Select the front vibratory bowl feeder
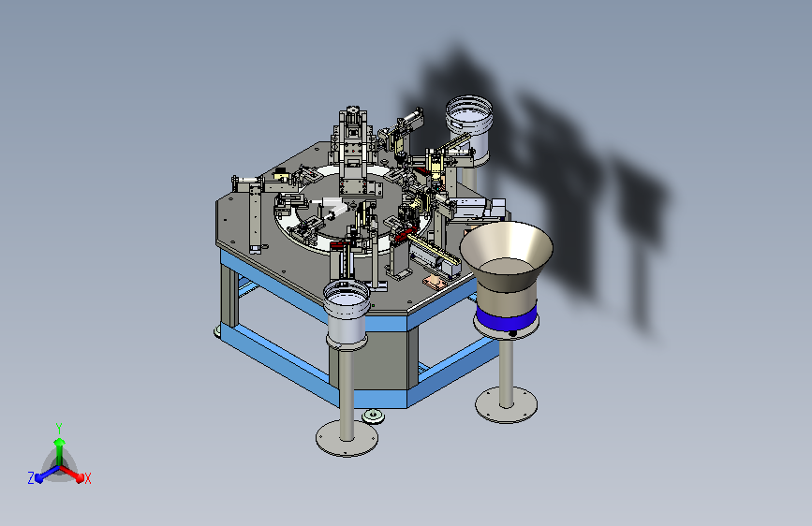812x526 pixels. [x=347, y=314]
